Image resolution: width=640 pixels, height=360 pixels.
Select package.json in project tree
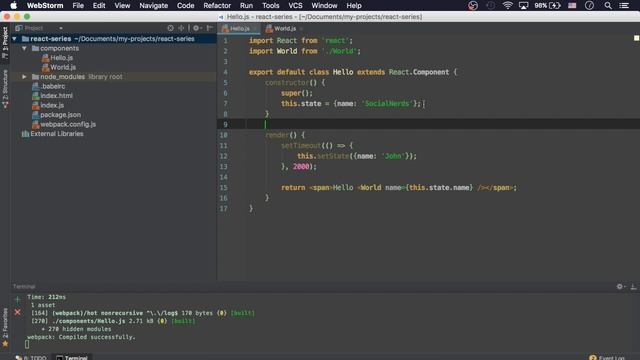point(60,115)
